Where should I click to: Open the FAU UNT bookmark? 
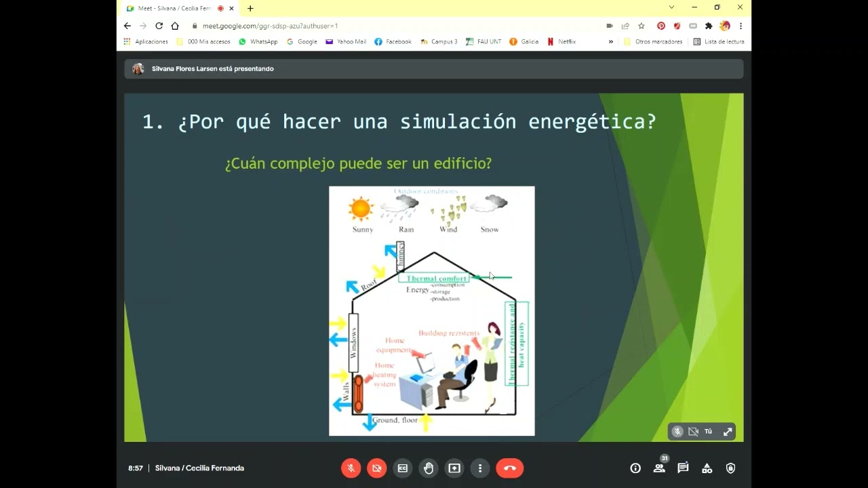[x=484, y=41]
